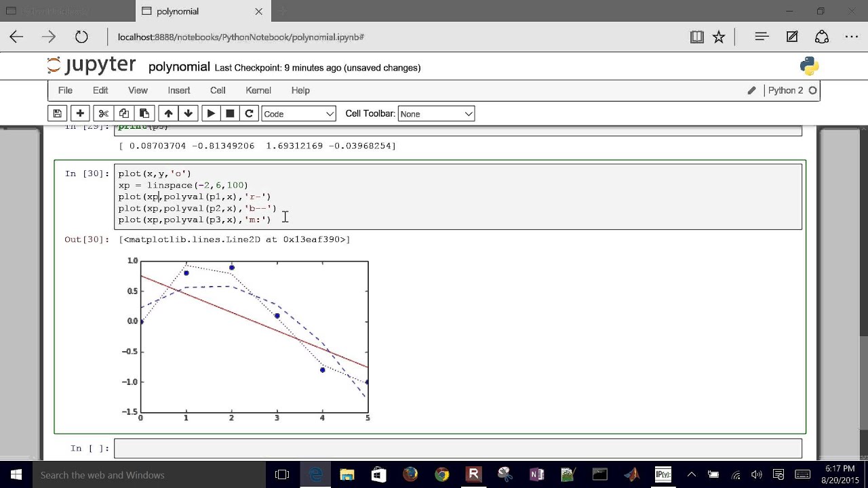Viewport: 868px width, 488px height.
Task: Make a web note with pen icon
Action: [x=792, y=37]
